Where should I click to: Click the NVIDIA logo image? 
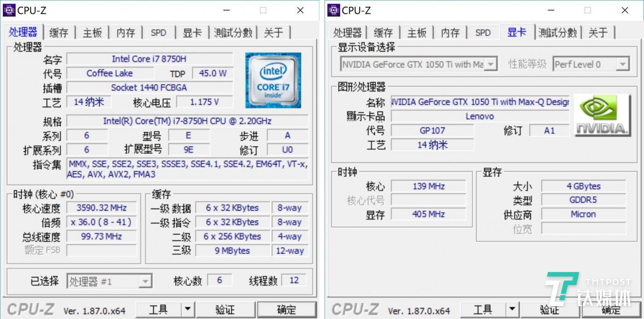click(603, 116)
